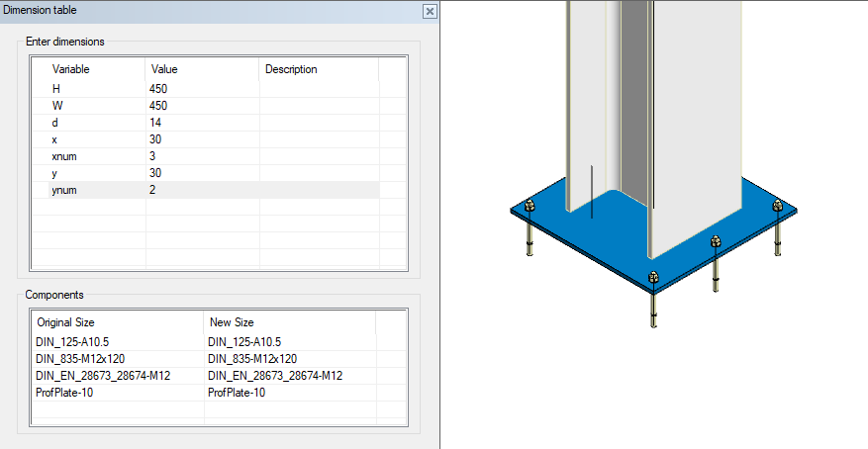
Task: Click the ProfPlate-10 New Size cell
Action: click(237, 393)
